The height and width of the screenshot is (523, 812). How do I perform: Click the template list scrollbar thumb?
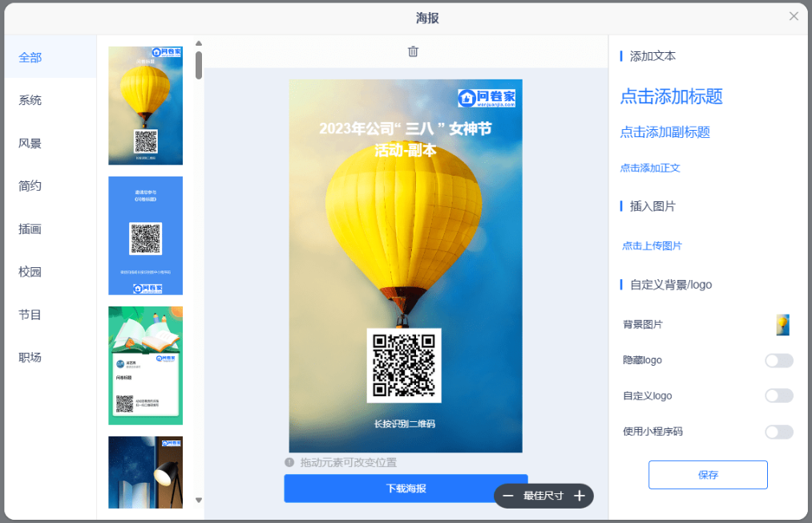199,65
